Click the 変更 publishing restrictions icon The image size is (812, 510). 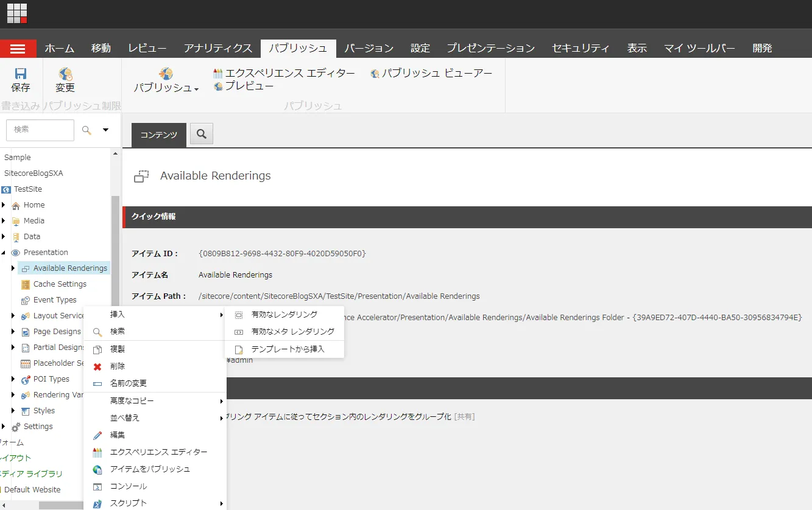pos(65,74)
